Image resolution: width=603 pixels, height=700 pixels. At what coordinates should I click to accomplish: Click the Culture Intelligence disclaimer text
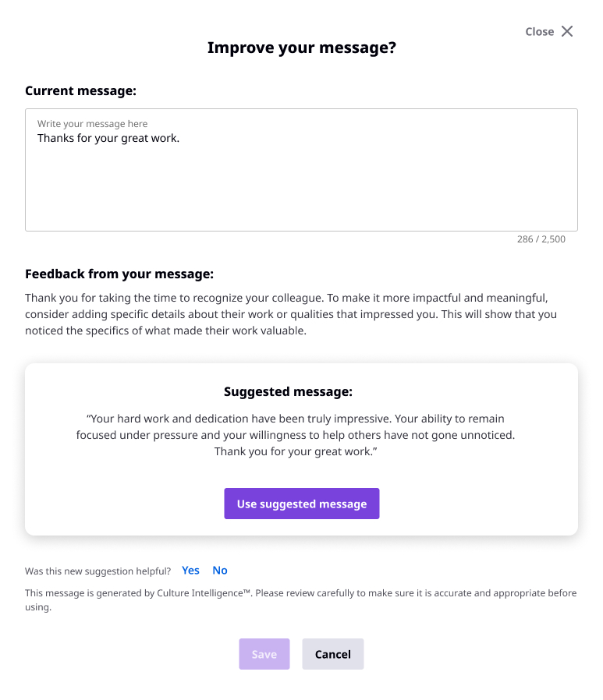pos(300,599)
